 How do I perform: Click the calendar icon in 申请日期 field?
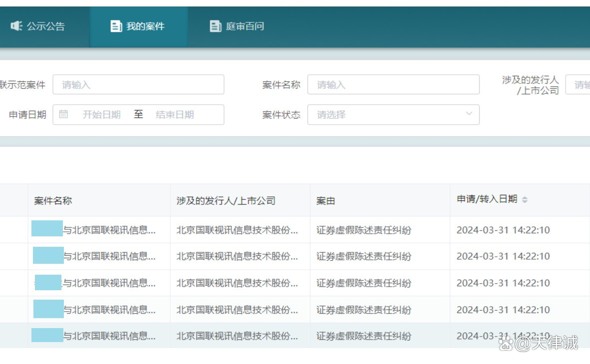tap(63, 114)
